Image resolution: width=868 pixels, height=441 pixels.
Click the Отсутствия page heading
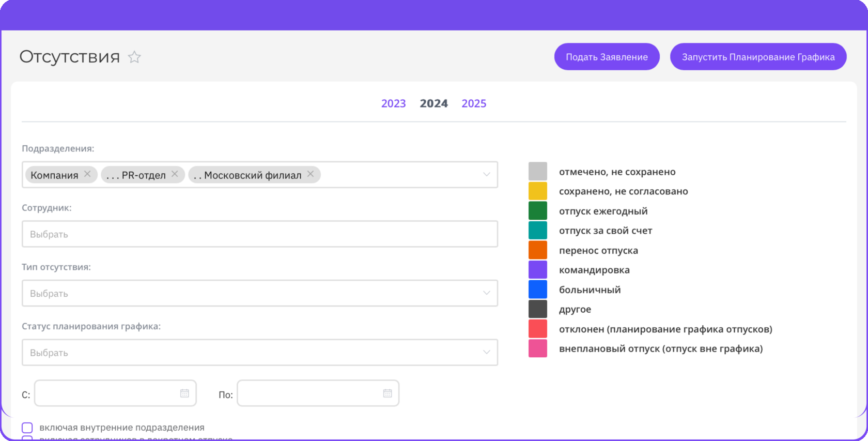pyautogui.click(x=70, y=56)
